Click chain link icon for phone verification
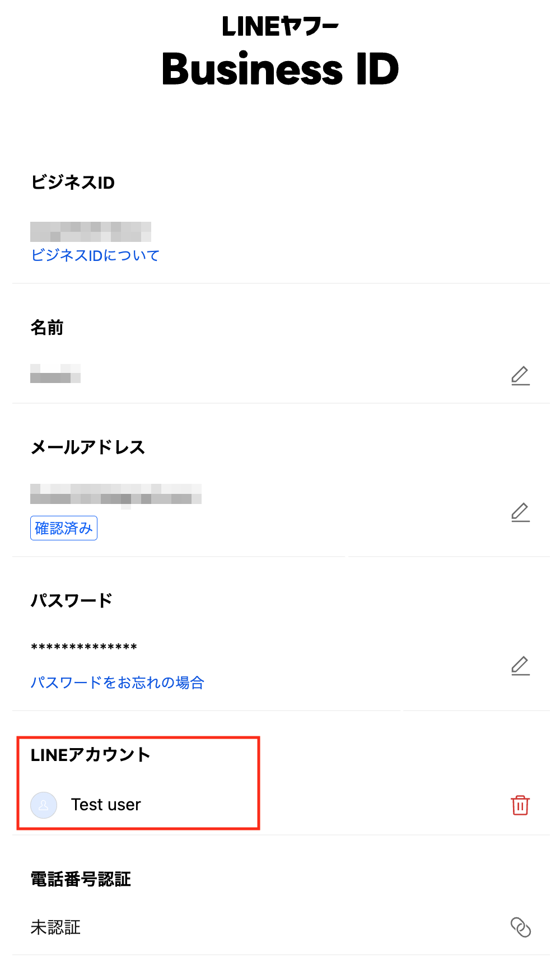The height and width of the screenshot is (971, 560). (521, 927)
